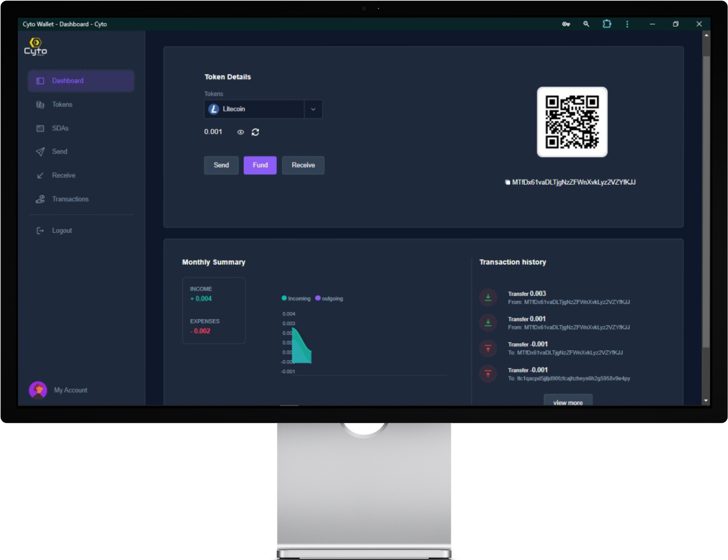The width and height of the screenshot is (728, 560).
Task: Copy wallet address with the copy icon
Action: [x=507, y=182]
